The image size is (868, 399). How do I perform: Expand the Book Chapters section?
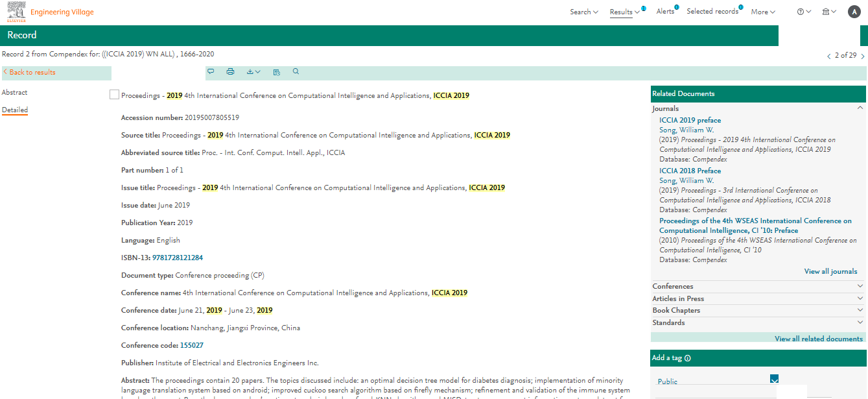tap(860, 310)
